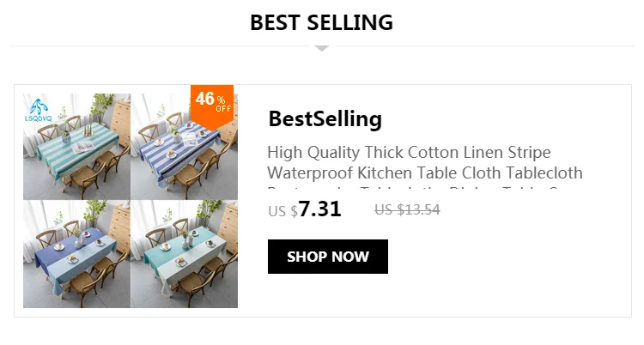Viewport: 644px width, 345px height.
Task: Click the BEST SELLING section header
Action: [322, 22]
